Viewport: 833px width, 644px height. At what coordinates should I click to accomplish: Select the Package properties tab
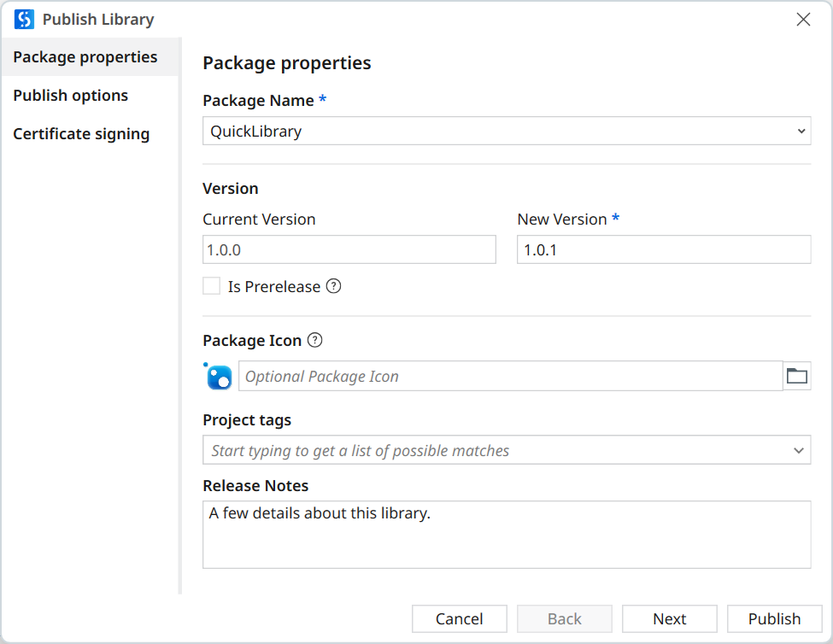tap(85, 57)
